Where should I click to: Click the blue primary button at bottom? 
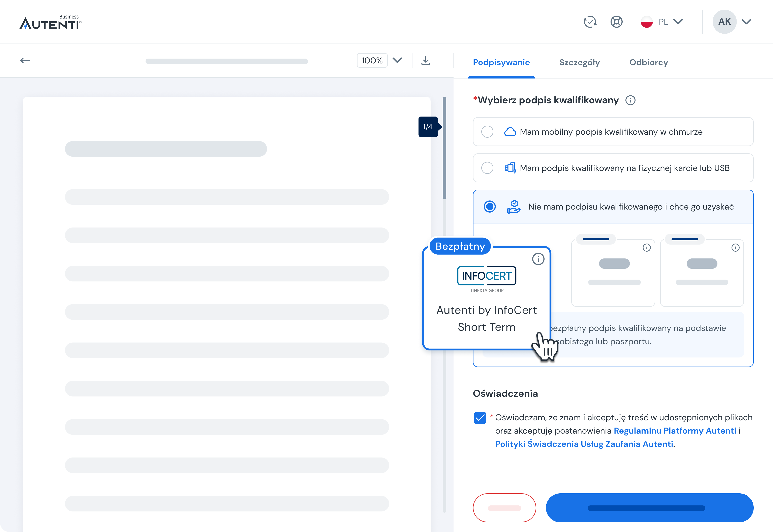[x=649, y=508]
